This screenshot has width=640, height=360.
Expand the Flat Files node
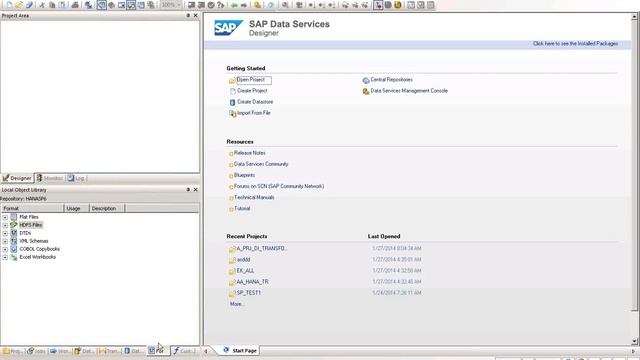pos(5,217)
